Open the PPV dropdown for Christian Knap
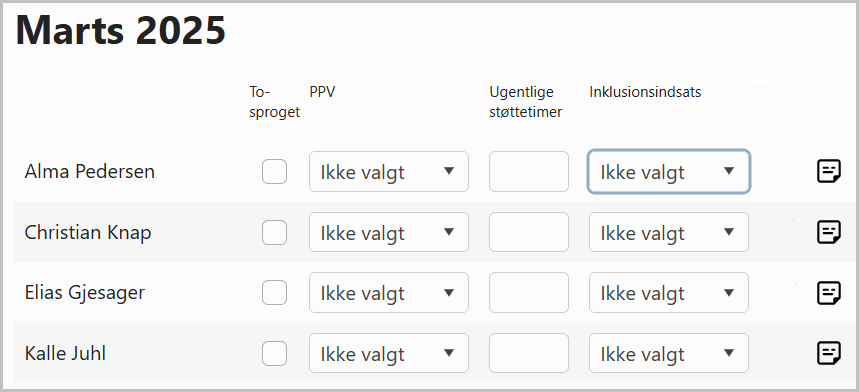The height and width of the screenshot is (392, 859). 389,232
